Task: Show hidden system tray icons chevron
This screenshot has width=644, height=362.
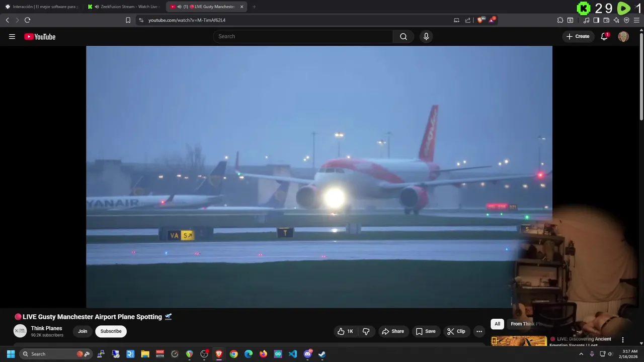Action: tap(581, 354)
